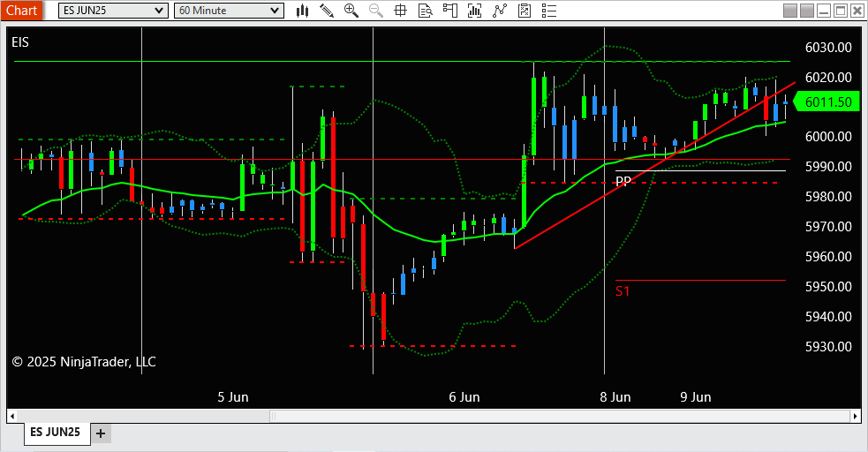Image resolution: width=868 pixels, height=452 pixels.
Task: Open the strategies icon
Action: click(x=499, y=11)
